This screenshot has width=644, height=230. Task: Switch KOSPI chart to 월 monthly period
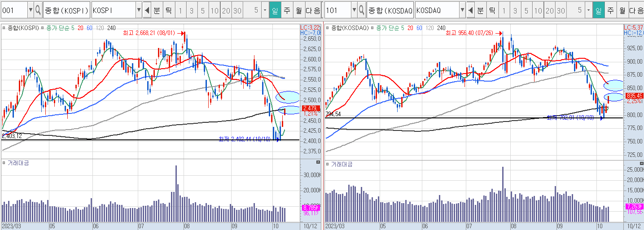(298, 10)
